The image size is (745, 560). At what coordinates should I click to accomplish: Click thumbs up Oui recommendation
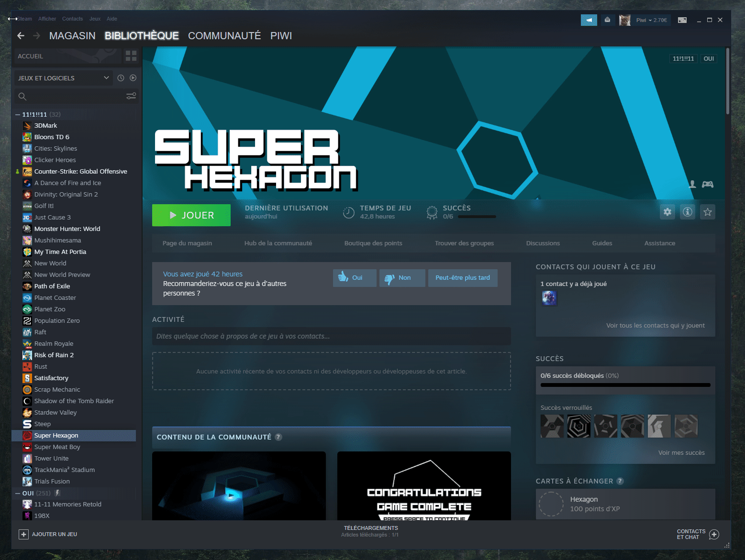[355, 278]
